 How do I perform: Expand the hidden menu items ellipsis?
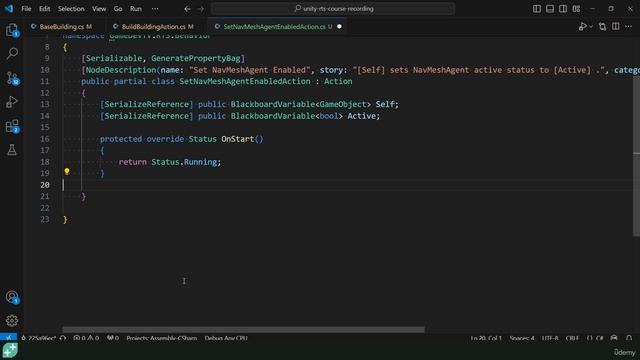(155, 9)
